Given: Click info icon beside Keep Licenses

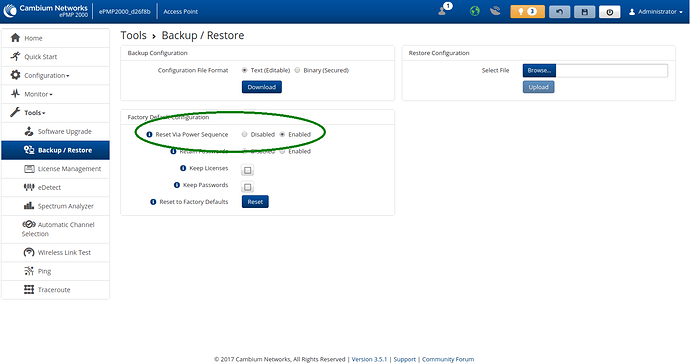Looking at the screenshot, I should click(x=183, y=168).
